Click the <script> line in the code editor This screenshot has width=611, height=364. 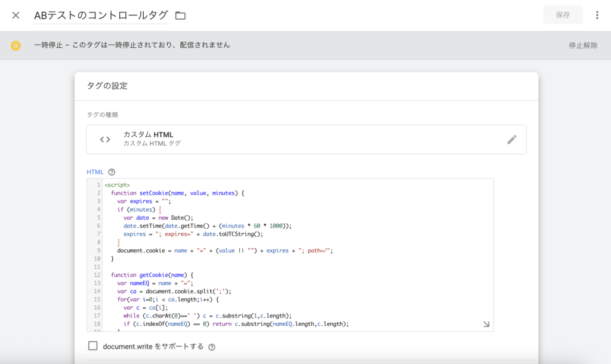point(118,185)
